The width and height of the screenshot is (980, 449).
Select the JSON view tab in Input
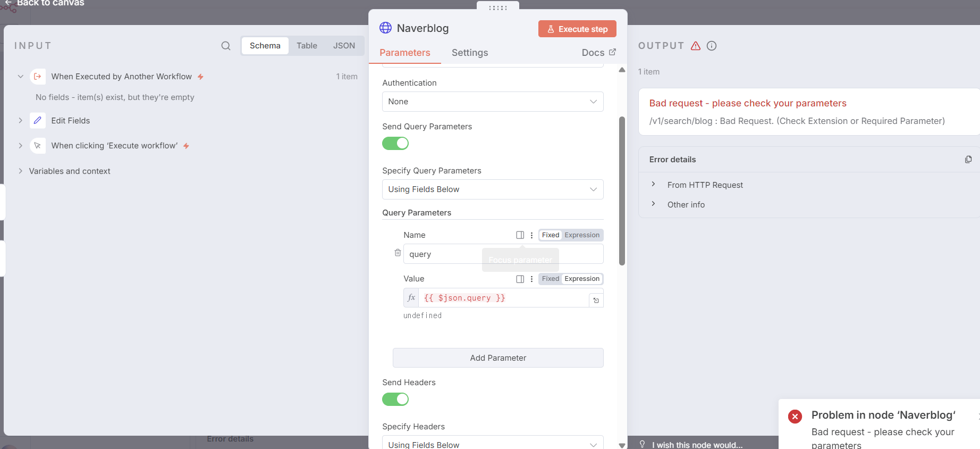344,46
